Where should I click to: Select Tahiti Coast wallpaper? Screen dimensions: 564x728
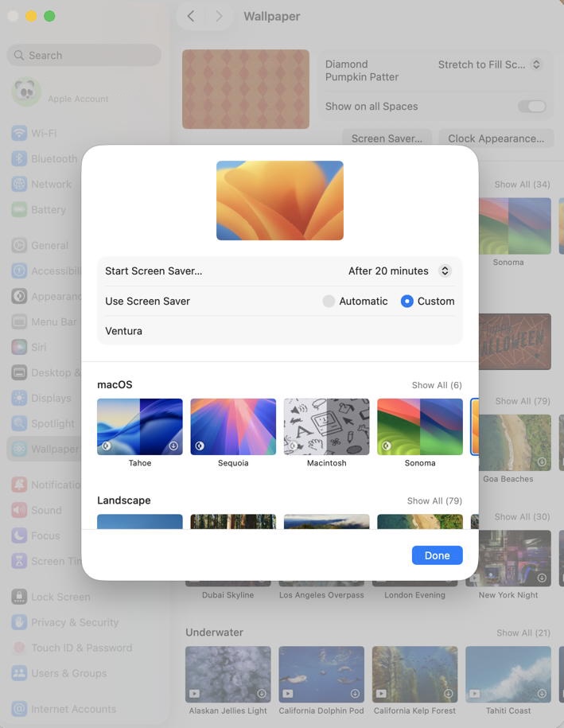508,674
